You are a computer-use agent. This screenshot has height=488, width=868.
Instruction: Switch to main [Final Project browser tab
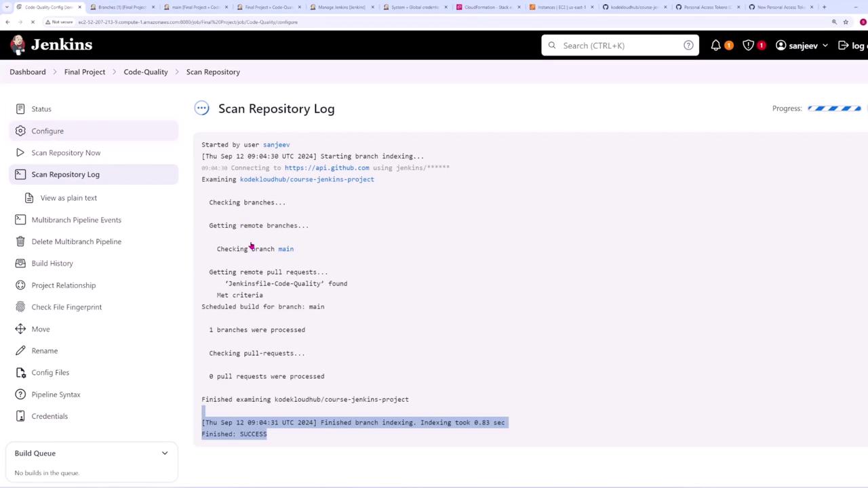pyautogui.click(x=195, y=7)
